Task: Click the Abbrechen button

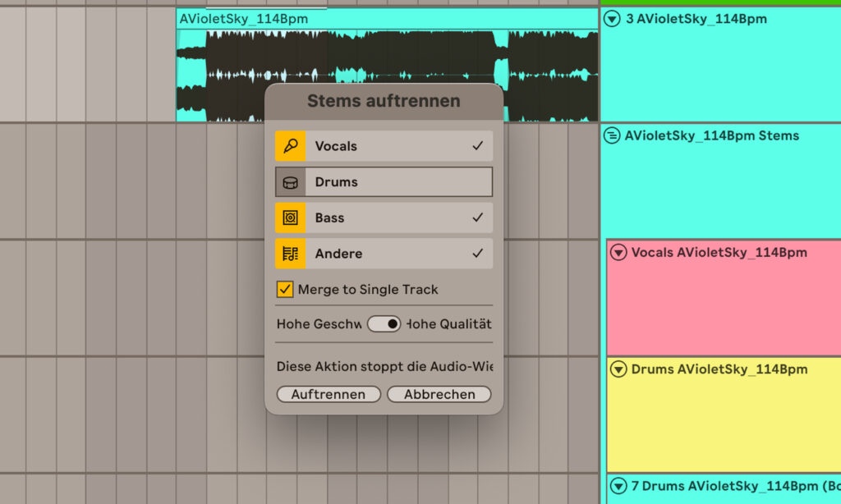Action: coord(439,394)
